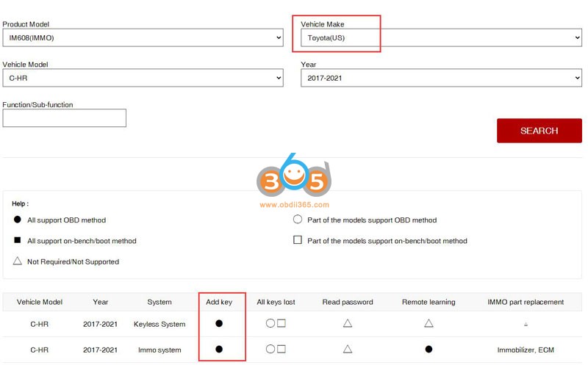Click IMMO part replacement triangle in Keyless row
Viewport: 588px width, 365px height.
(526, 324)
